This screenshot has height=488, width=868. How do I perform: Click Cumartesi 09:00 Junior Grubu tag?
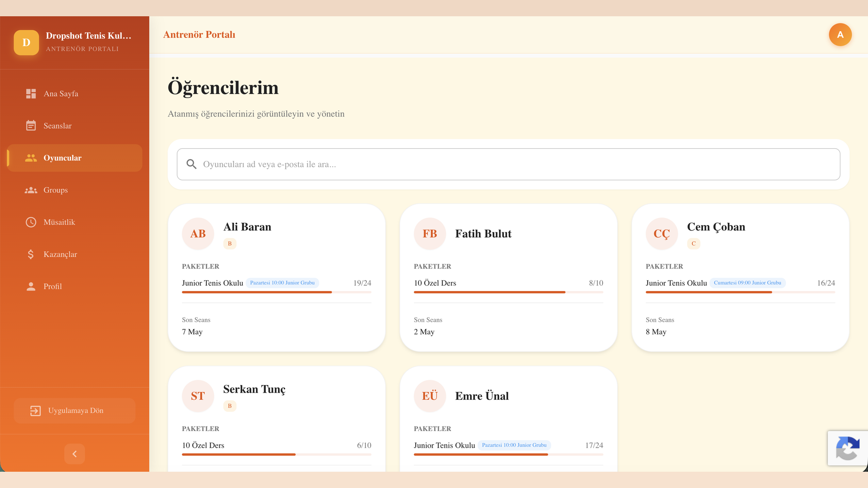(747, 283)
